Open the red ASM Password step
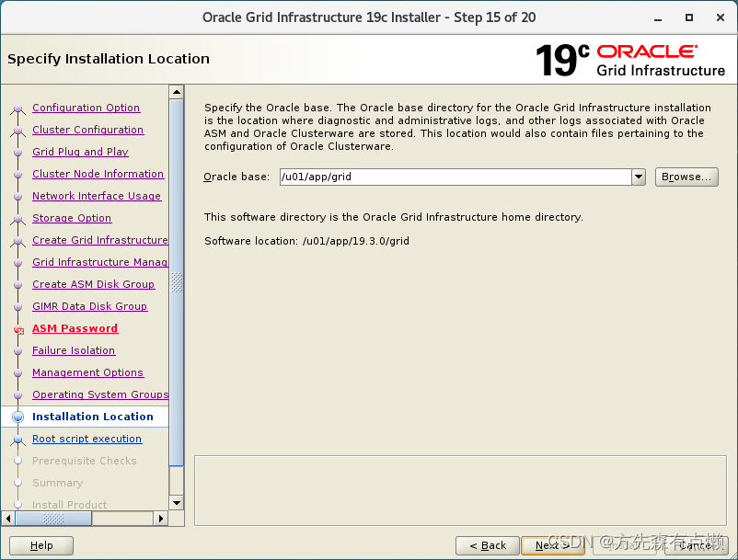The height and width of the screenshot is (560, 738). click(75, 328)
